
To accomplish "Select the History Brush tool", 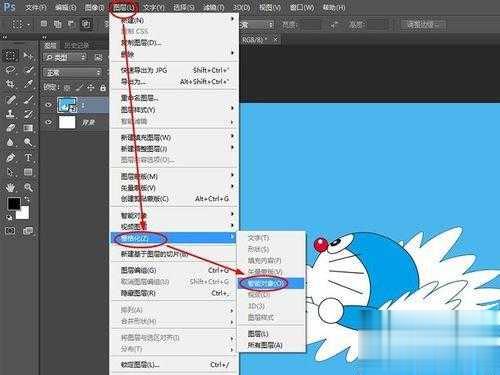I will (28, 114).
